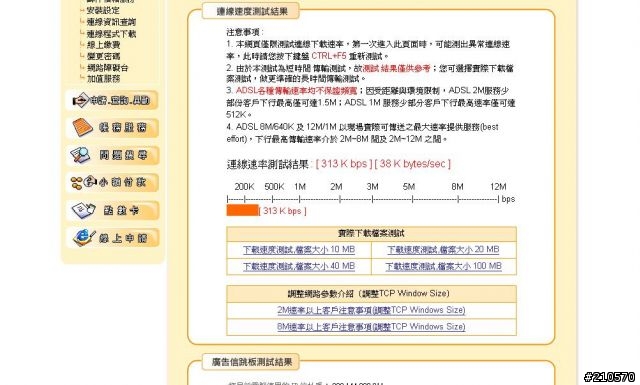Image resolution: width=640 pixels, height=385 pixels.
Task: Click the 實際下載檔案測試 table header
Action: (x=371, y=234)
